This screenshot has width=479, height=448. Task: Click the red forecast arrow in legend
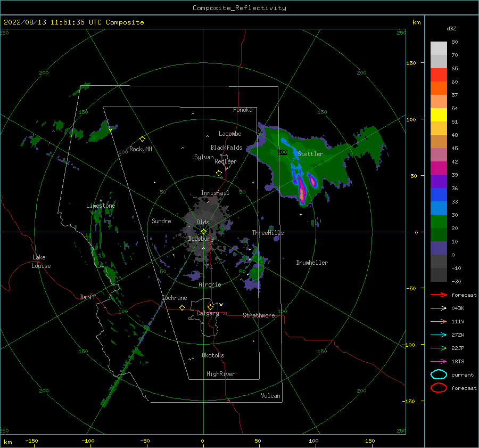439,295
